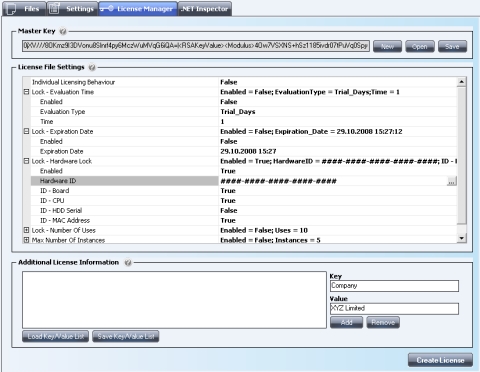Click the ellipsis button for Hardware ID

(x=452, y=181)
